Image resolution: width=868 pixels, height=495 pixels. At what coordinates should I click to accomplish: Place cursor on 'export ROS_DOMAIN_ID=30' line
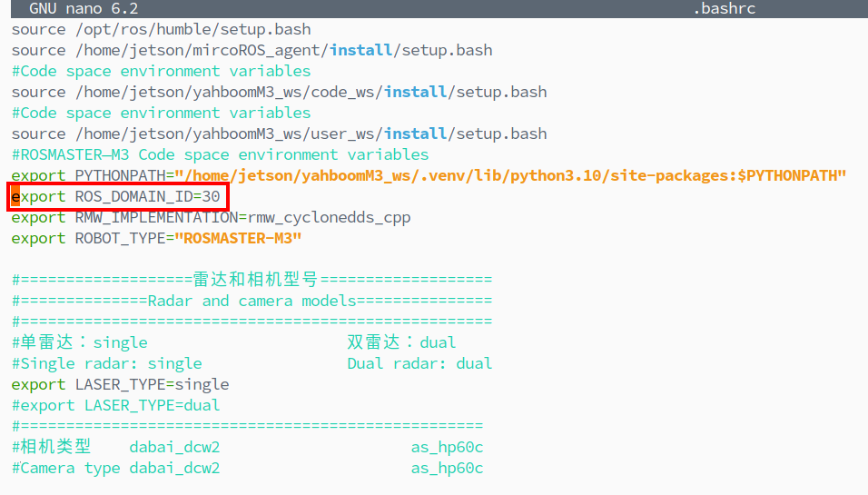[x=115, y=196]
